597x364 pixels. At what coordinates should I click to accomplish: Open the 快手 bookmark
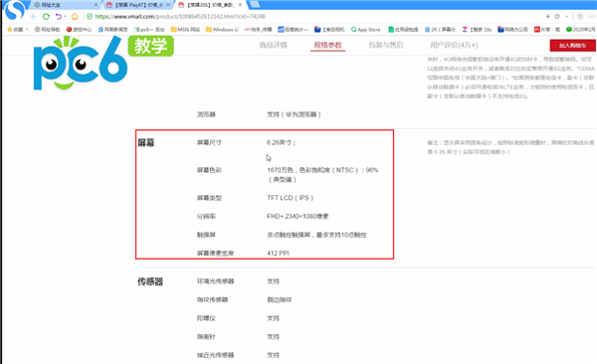click(258, 29)
